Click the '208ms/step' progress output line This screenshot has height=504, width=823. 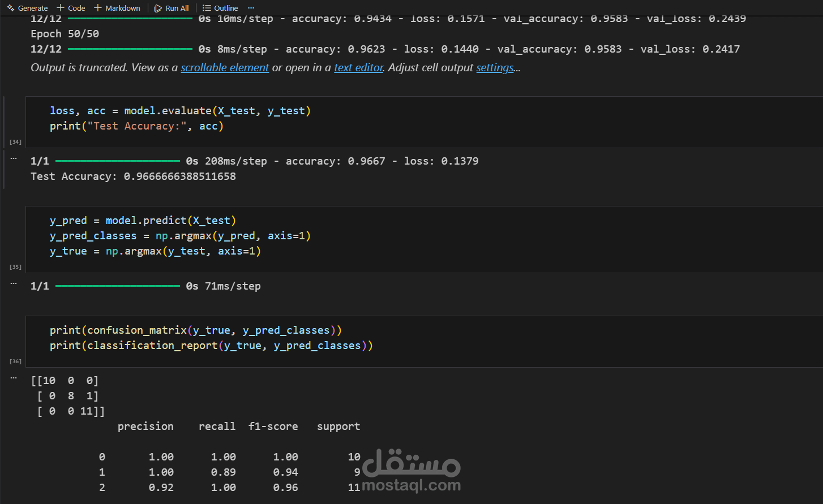pyautogui.click(x=254, y=161)
